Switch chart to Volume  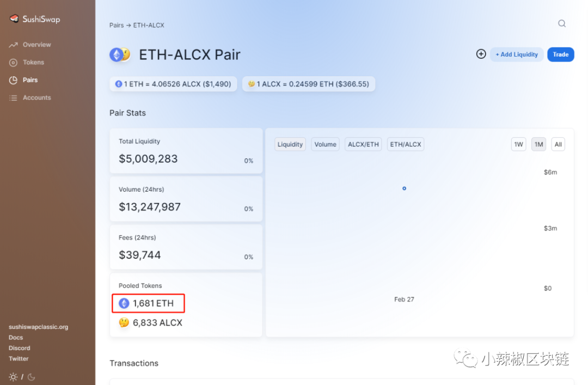pyautogui.click(x=325, y=144)
